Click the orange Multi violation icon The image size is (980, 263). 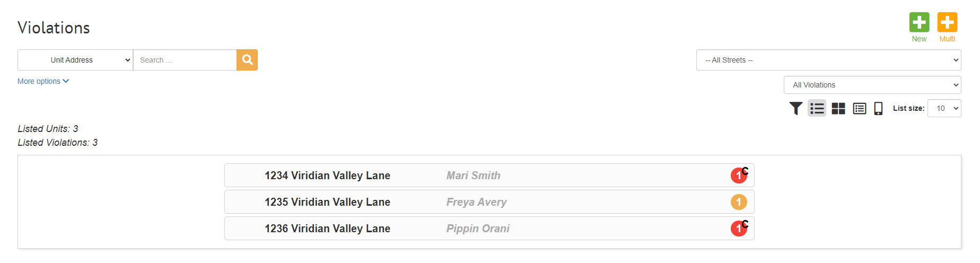click(x=947, y=22)
